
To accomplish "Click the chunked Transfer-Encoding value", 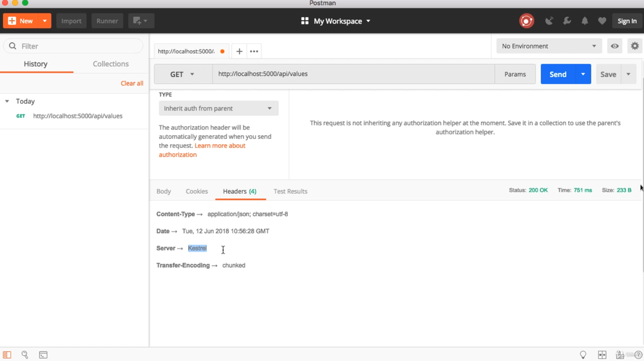I will click(x=234, y=265).
